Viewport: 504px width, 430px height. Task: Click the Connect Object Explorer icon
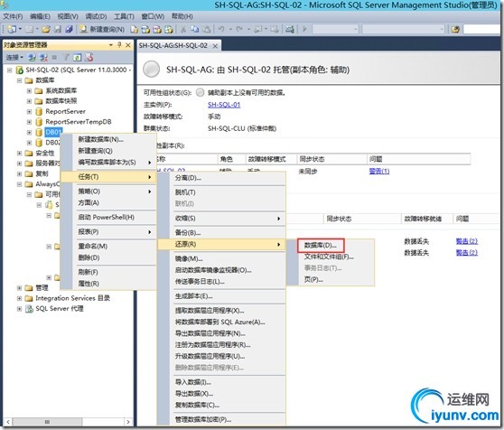pos(32,58)
